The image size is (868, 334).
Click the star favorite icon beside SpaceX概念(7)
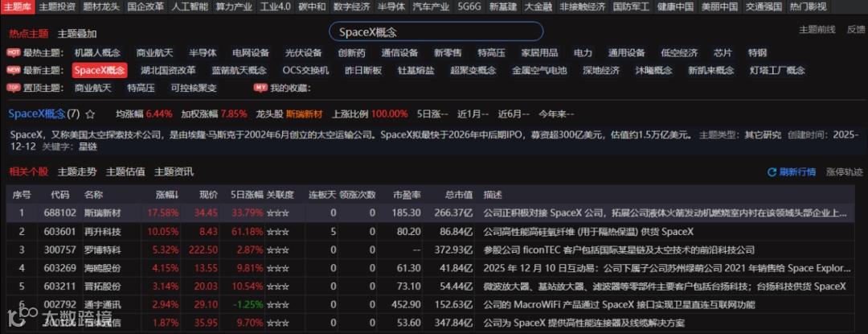(x=90, y=114)
